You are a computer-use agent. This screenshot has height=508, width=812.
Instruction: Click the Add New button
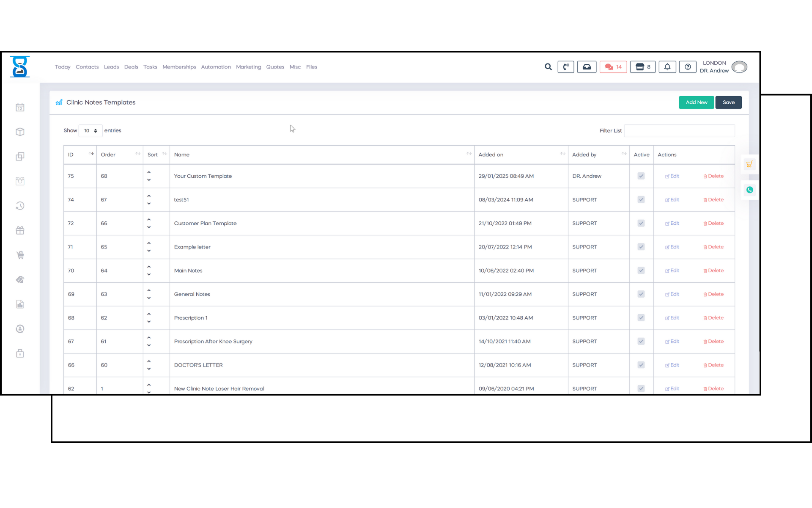[x=696, y=102]
